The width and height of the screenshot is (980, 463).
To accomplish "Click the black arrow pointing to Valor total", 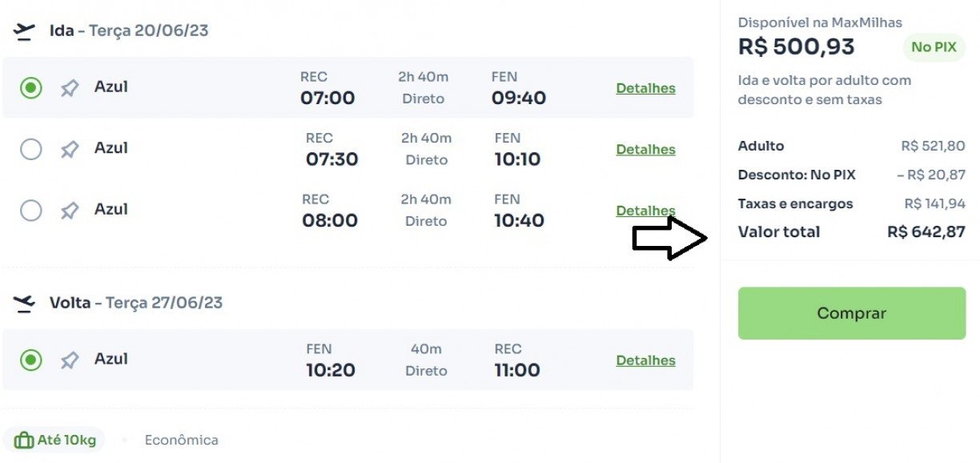I will coord(669,238).
